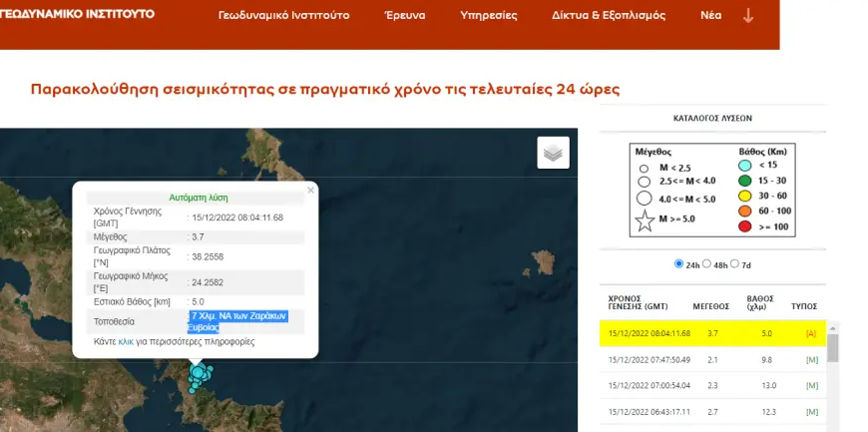Select the 48h time range radio
The height and width of the screenshot is (432, 868).
(x=708, y=264)
